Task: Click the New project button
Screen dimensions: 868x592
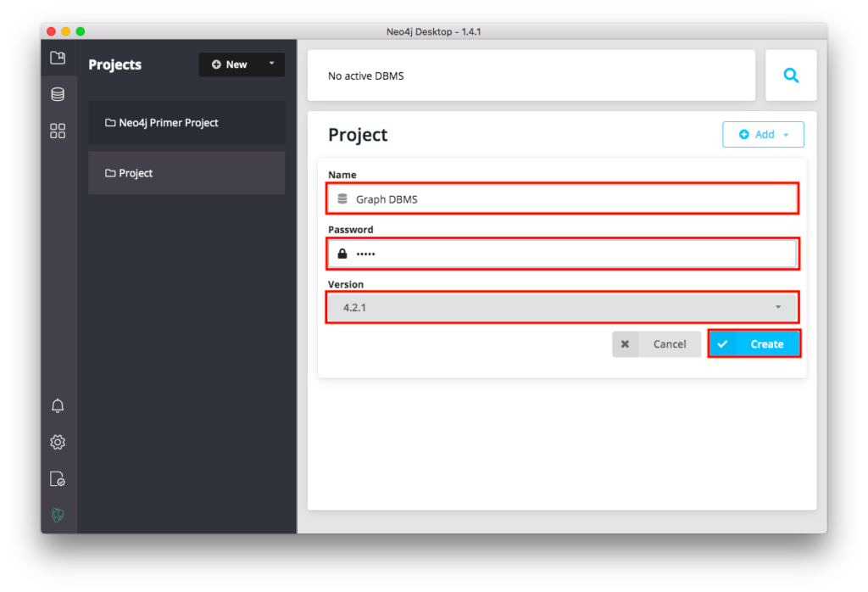Action: 230,64
